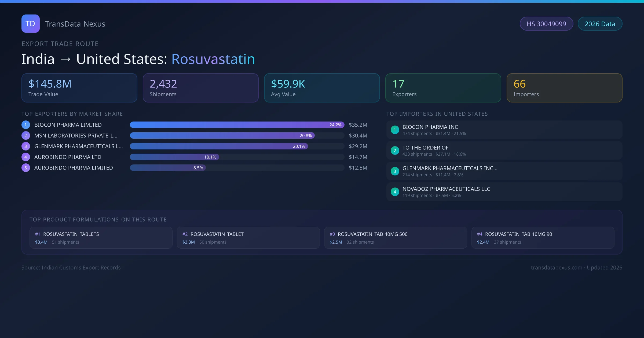Click green rank 1 badge for Biocon Pharma Inc

point(395,130)
